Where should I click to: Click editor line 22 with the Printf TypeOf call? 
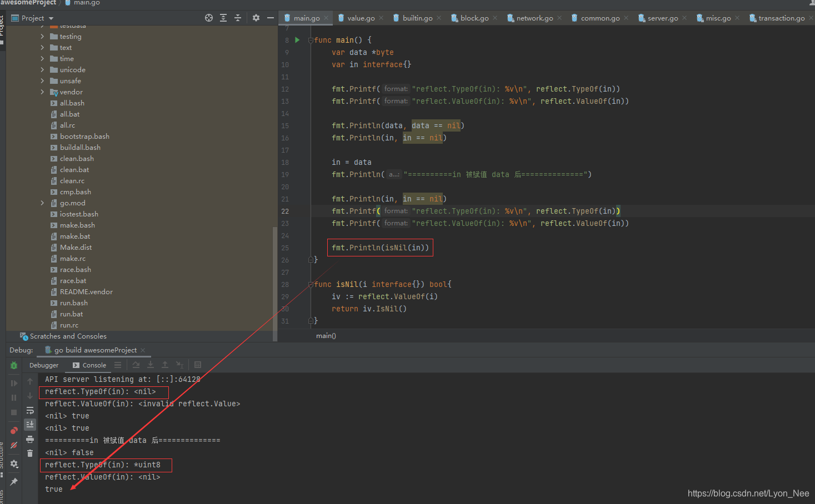[476, 211]
